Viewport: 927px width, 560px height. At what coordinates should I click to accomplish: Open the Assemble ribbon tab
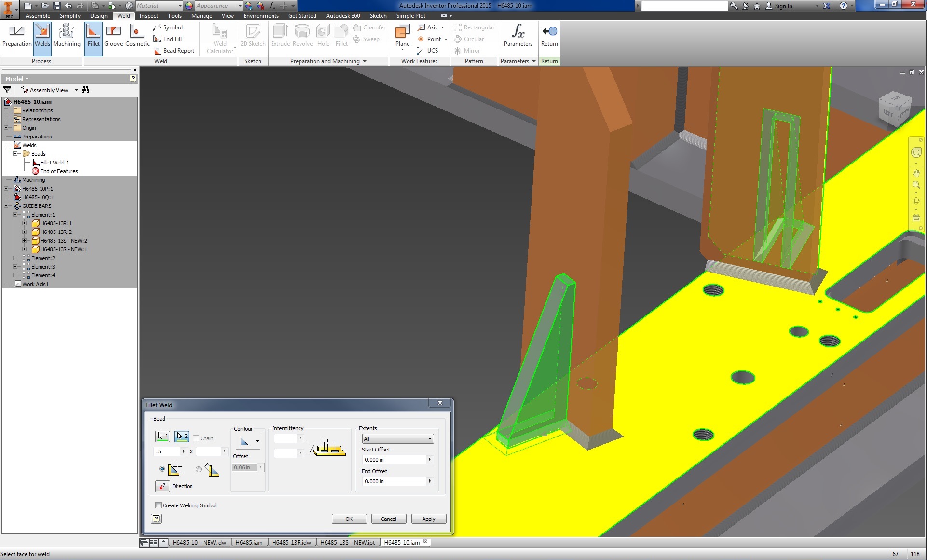click(38, 16)
